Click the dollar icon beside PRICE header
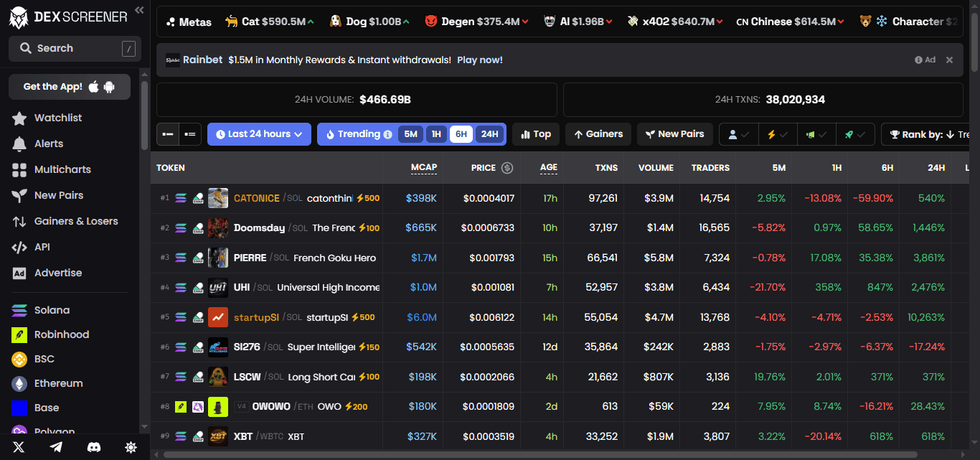 pyautogui.click(x=507, y=168)
